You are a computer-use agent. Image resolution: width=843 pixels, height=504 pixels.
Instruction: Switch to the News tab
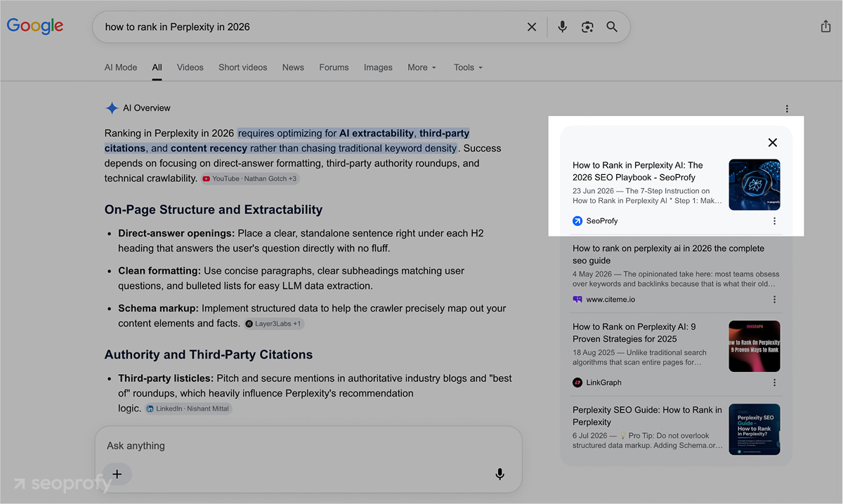coord(293,67)
